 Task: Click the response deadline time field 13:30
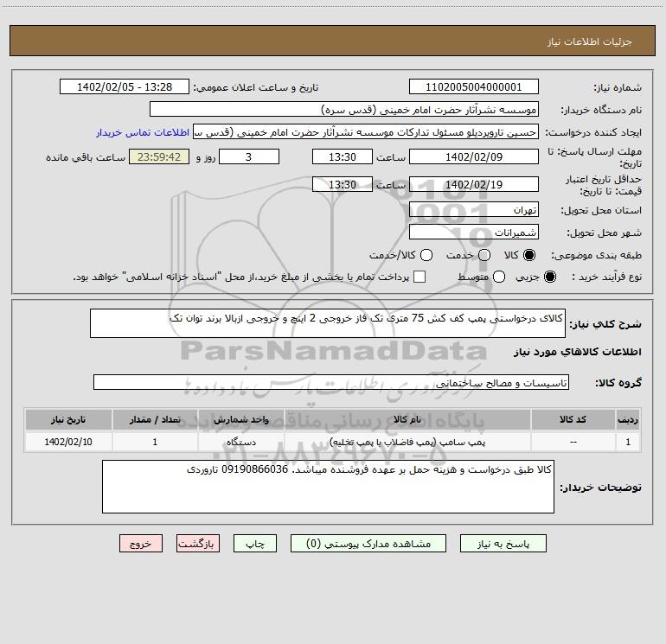click(x=343, y=156)
